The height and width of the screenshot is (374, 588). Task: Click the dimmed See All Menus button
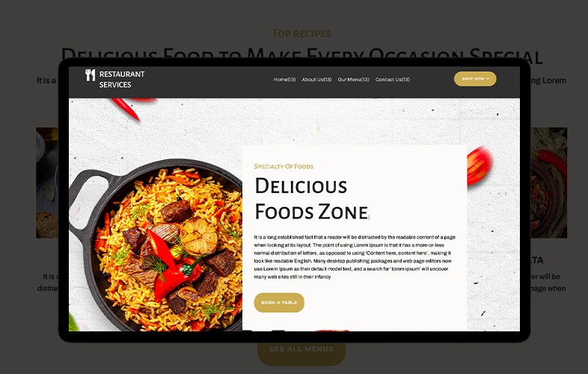(301, 351)
